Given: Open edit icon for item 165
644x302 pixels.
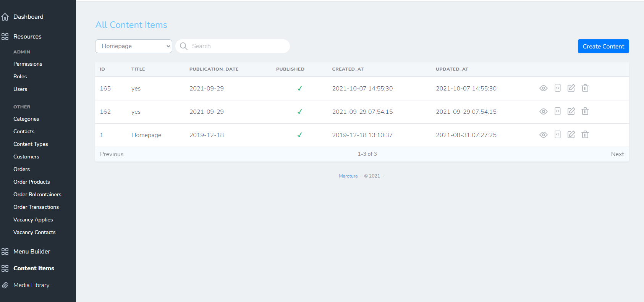Looking at the screenshot, I should click(x=571, y=88).
